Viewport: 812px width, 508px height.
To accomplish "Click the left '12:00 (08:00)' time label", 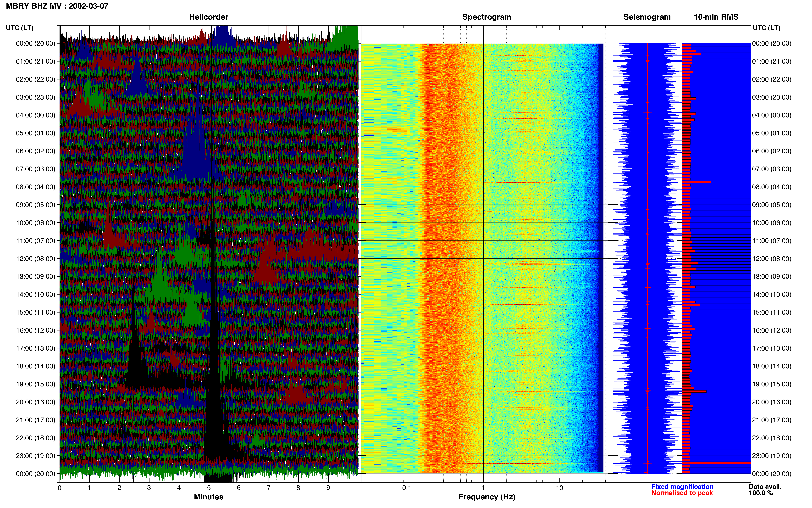I will point(36,259).
